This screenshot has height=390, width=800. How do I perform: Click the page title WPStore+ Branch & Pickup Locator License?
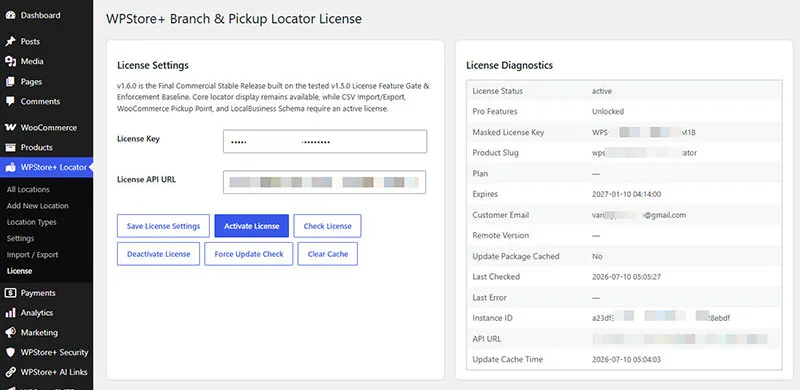234,19
